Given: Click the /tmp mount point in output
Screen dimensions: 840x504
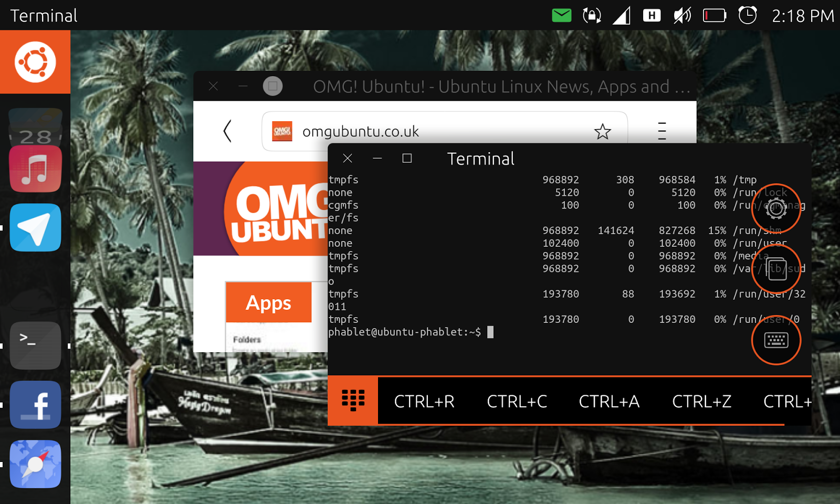Looking at the screenshot, I should coord(745,180).
